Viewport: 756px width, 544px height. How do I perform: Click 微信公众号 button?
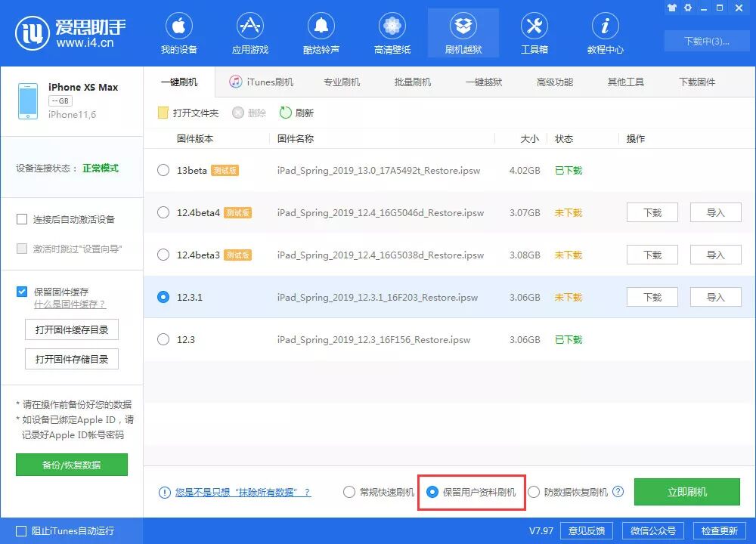click(x=653, y=531)
